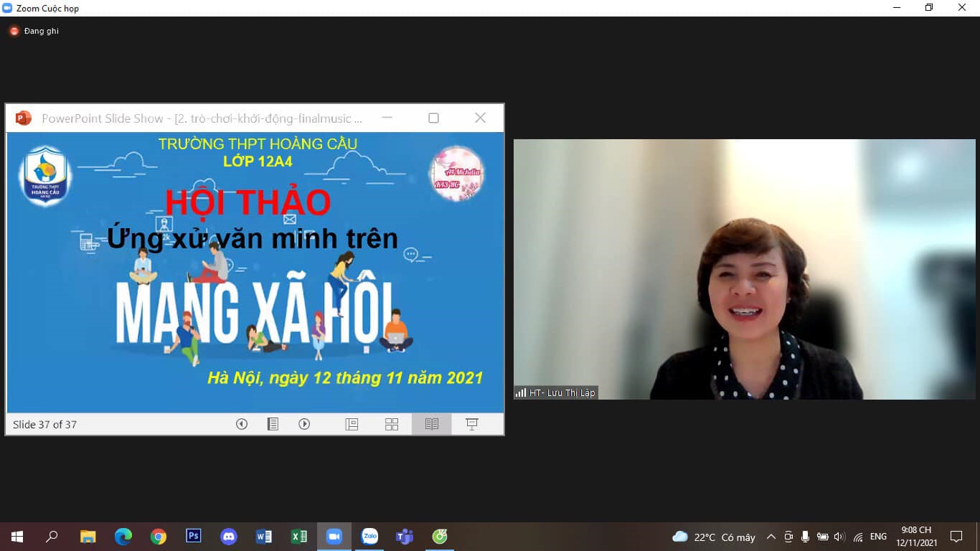Expand the hidden system tray icons

[771, 537]
